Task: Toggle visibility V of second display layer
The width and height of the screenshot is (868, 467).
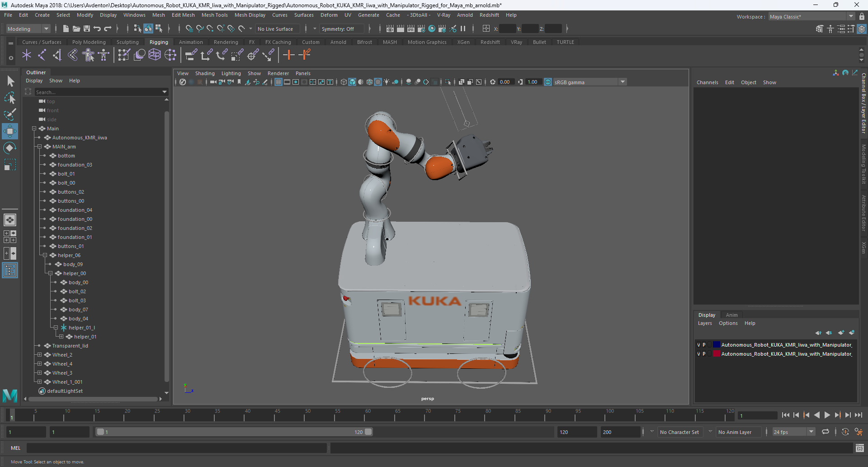Action: coord(698,354)
